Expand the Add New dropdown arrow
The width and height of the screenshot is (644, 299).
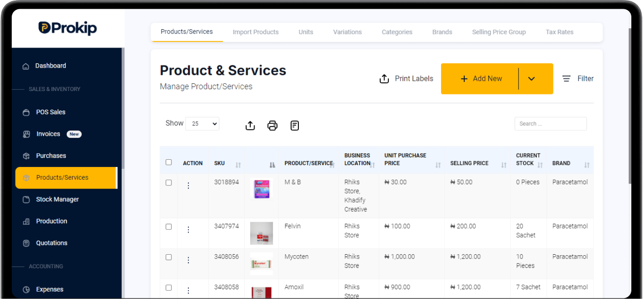click(531, 79)
